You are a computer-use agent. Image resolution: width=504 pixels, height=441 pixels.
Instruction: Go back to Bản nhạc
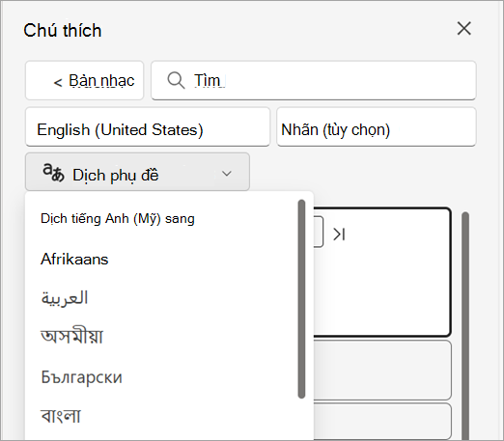pos(84,80)
